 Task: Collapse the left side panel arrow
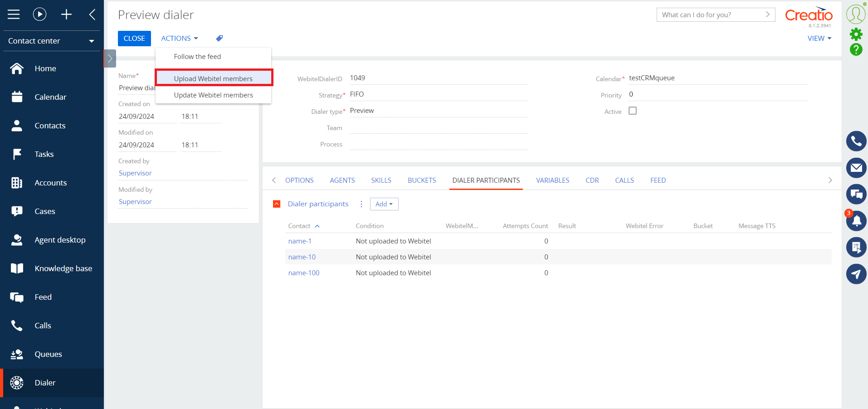92,15
